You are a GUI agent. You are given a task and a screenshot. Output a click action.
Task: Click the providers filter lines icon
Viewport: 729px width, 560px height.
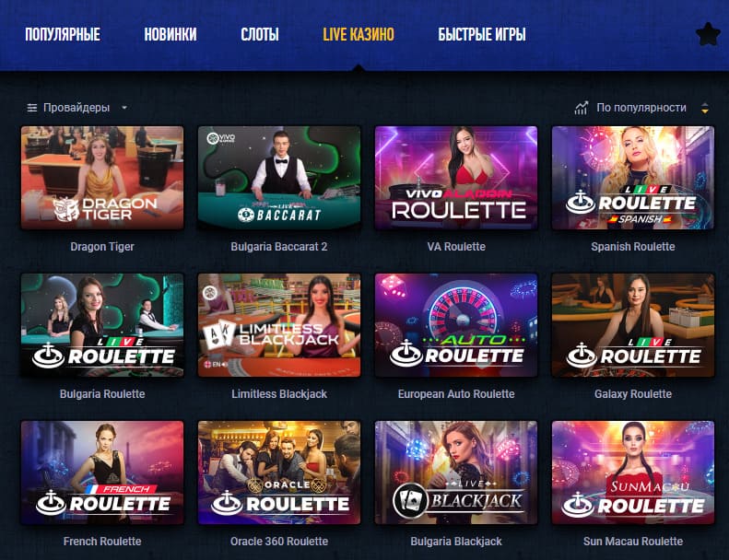(x=31, y=108)
